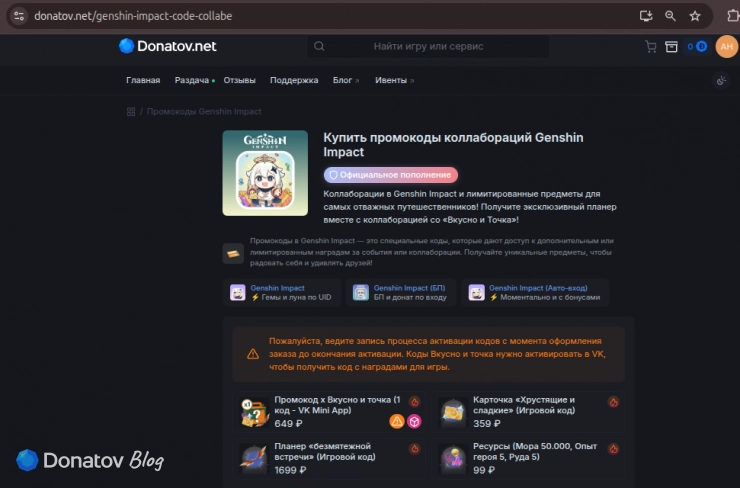
Task: Select Промокод х Вкусно и точка for 649 ₽
Action: point(329,412)
